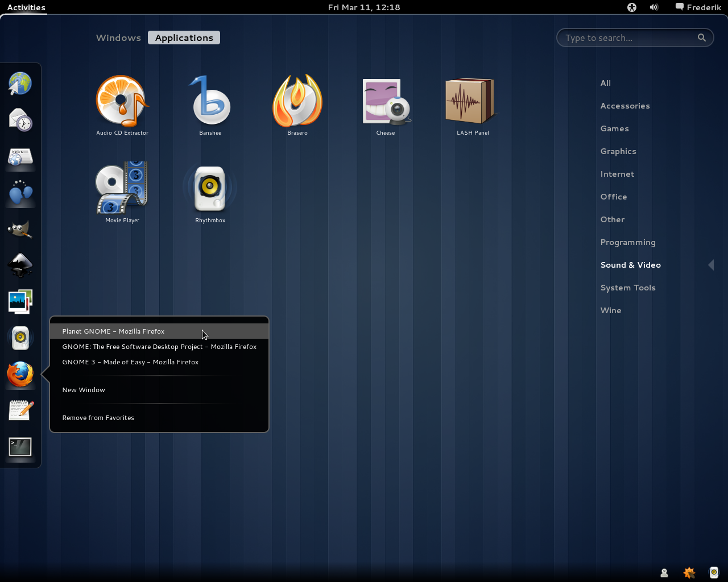The image size is (728, 582).
Task: Open the volume indicator in top bar
Action: click(x=654, y=7)
